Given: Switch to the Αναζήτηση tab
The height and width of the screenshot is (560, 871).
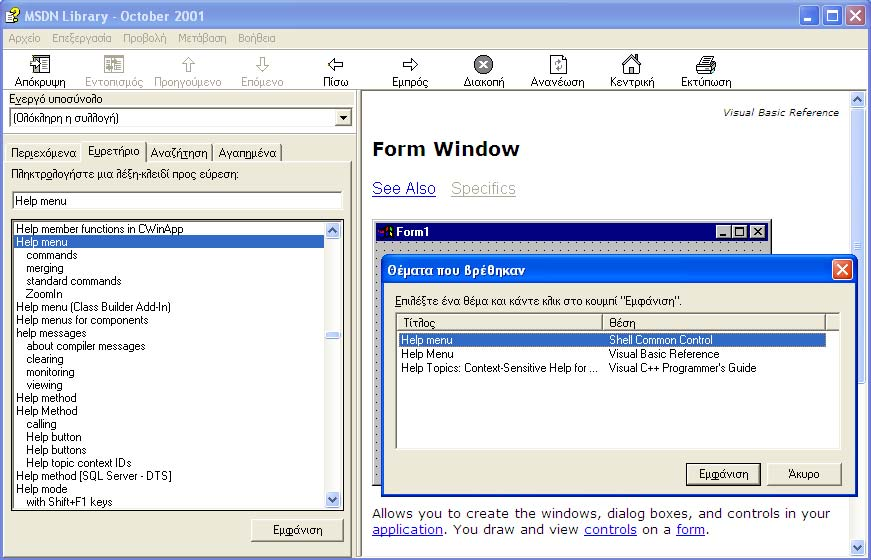Looking at the screenshot, I should point(179,153).
